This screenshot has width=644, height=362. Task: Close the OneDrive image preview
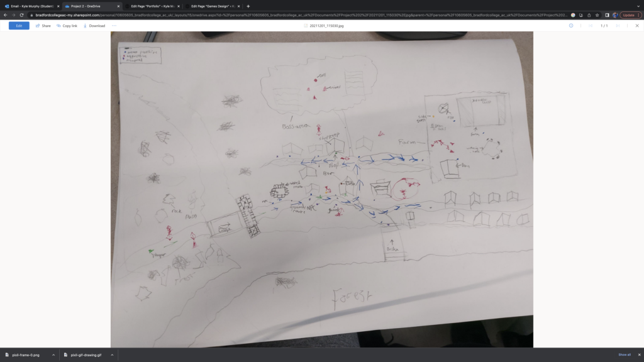(637, 25)
